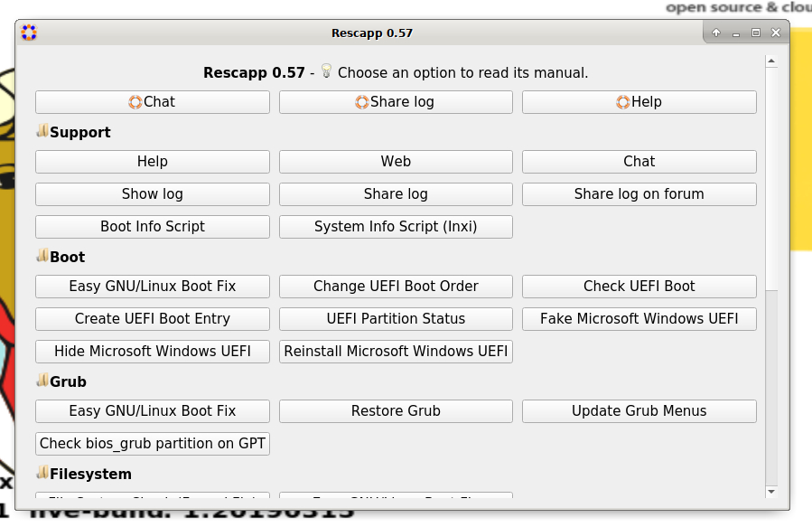Run System Info Script (Inxi)

(x=396, y=227)
